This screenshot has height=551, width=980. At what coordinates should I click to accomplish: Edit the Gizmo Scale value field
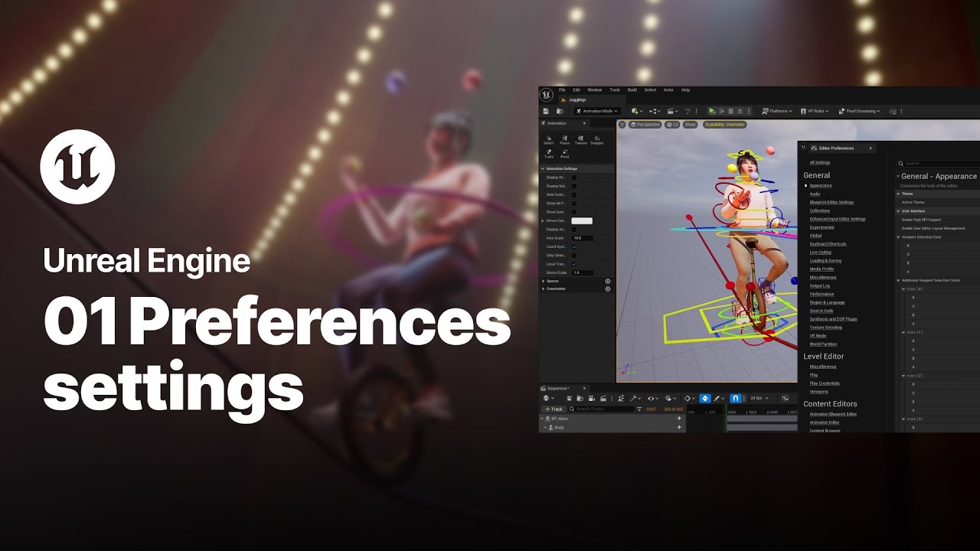583,273
